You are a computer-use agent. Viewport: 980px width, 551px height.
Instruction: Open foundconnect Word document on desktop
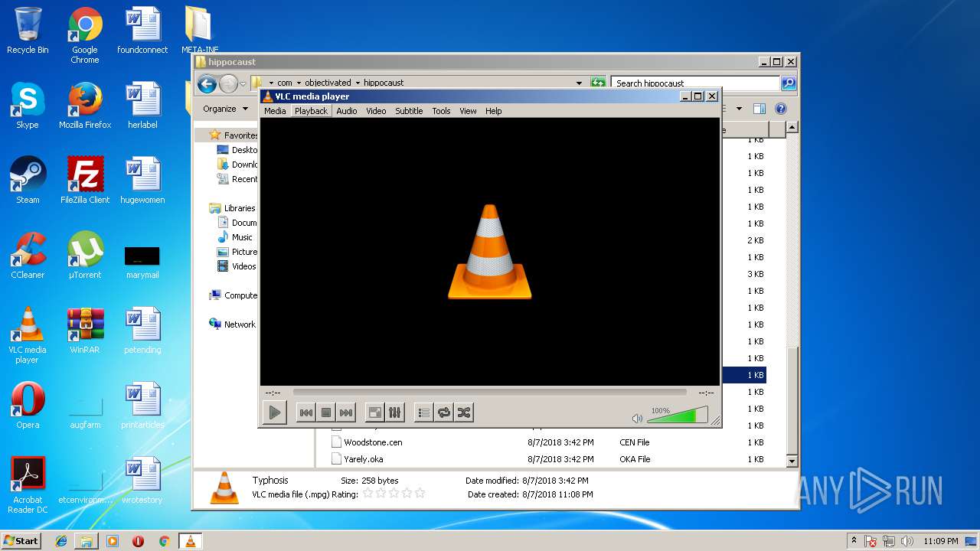click(142, 31)
